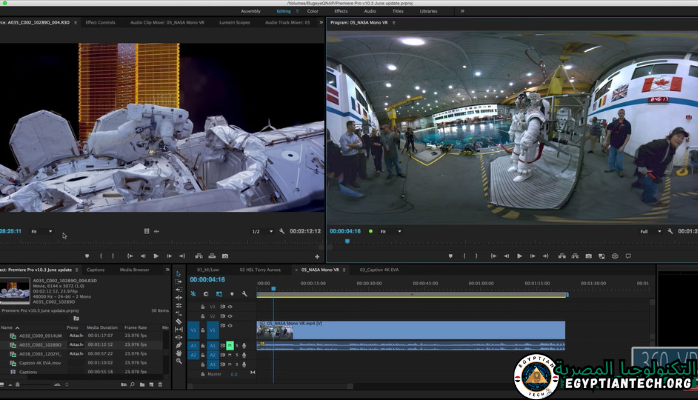The width and height of the screenshot is (698, 400).
Task: Select the Pen tool in tools panel
Action: pos(179,345)
